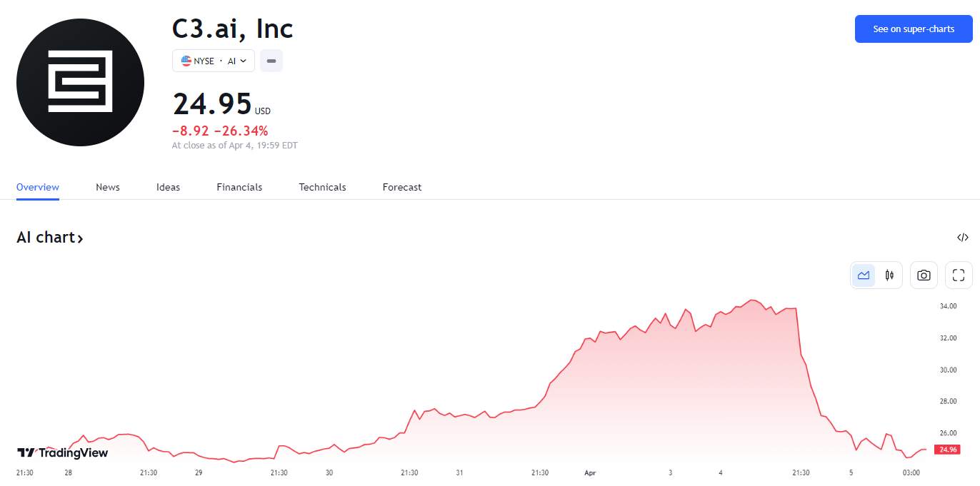Click the C3.ai company logo
Viewport: 980px width, 486px height.
(80, 82)
